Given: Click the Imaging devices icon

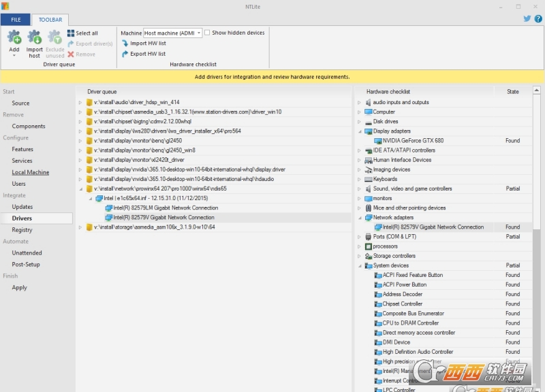Looking at the screenshot, I should point(369,169).
